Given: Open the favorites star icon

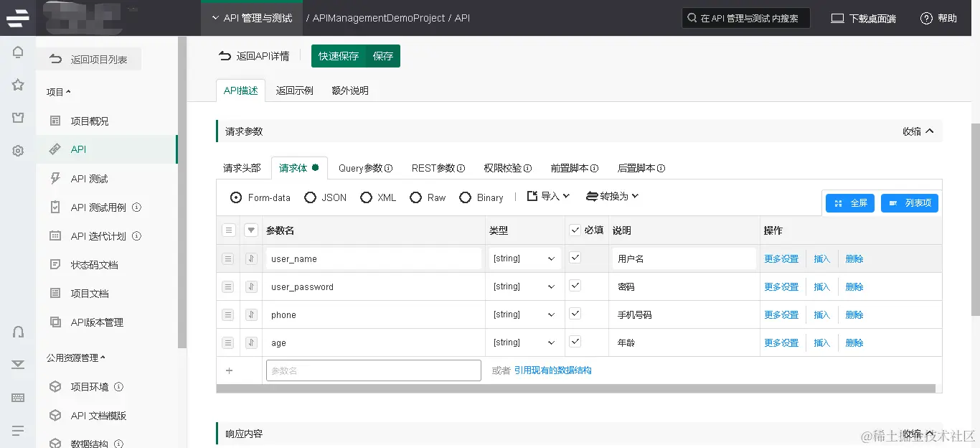Looking at the screenshot, I should 18,85.
